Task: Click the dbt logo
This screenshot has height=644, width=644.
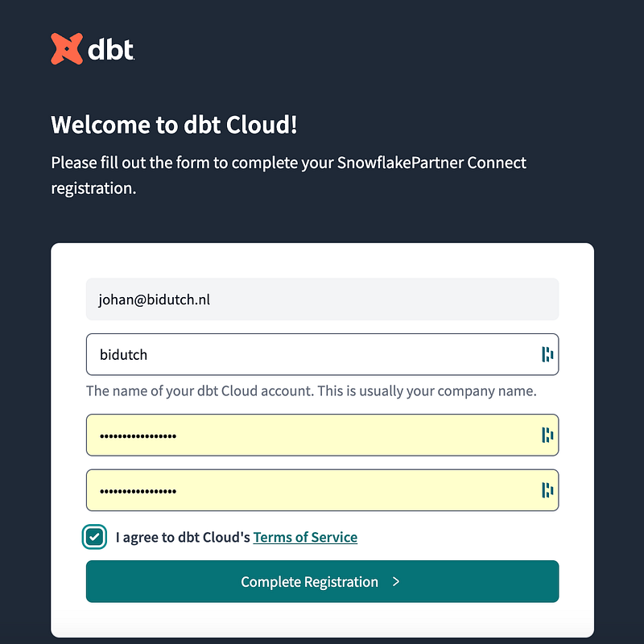Action: (x=93, y=49)
